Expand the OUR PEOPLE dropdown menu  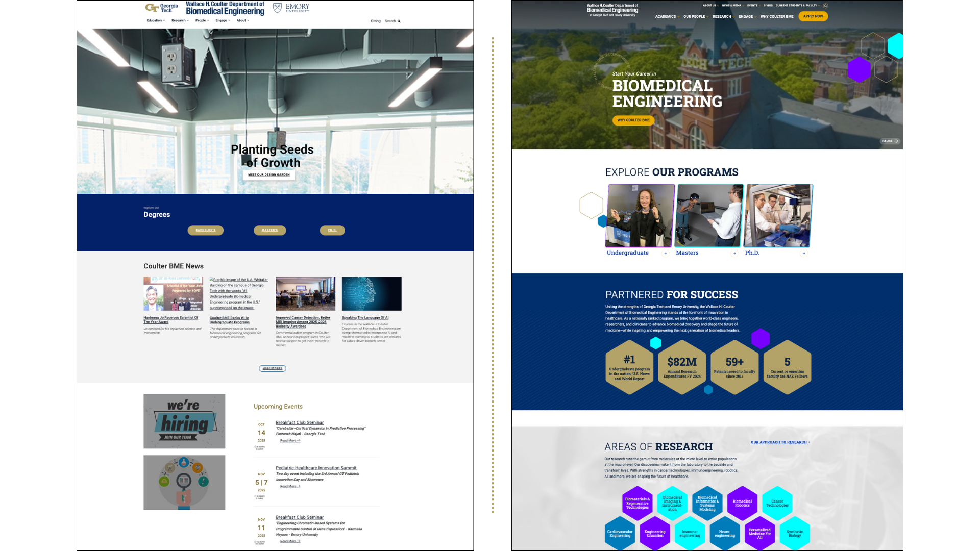696,16
